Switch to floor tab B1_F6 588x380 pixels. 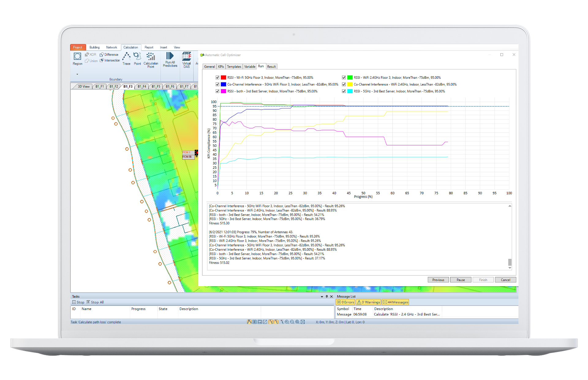tap(170, 86)
